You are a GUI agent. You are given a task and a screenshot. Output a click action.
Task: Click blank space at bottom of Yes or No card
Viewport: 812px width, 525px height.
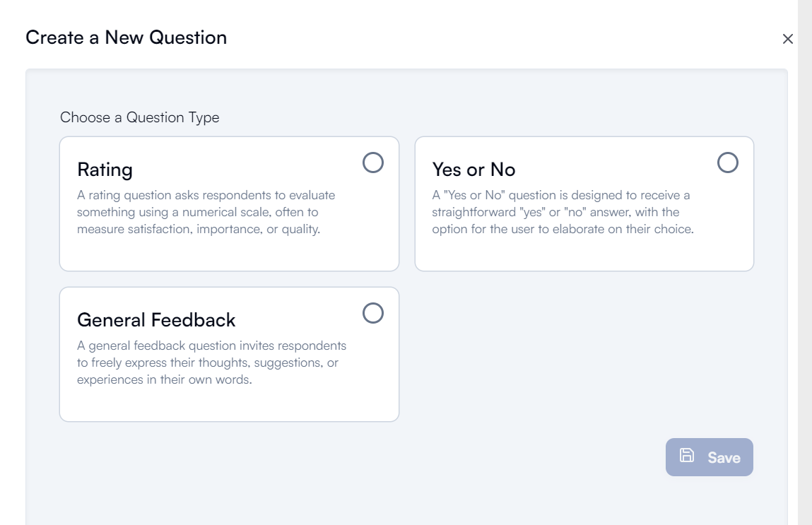[584, 254]
